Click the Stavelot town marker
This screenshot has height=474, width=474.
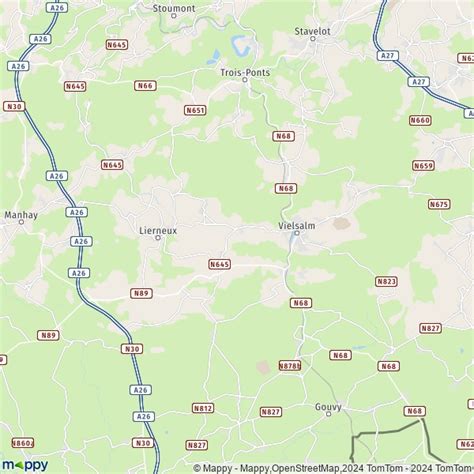pos(313,38)
